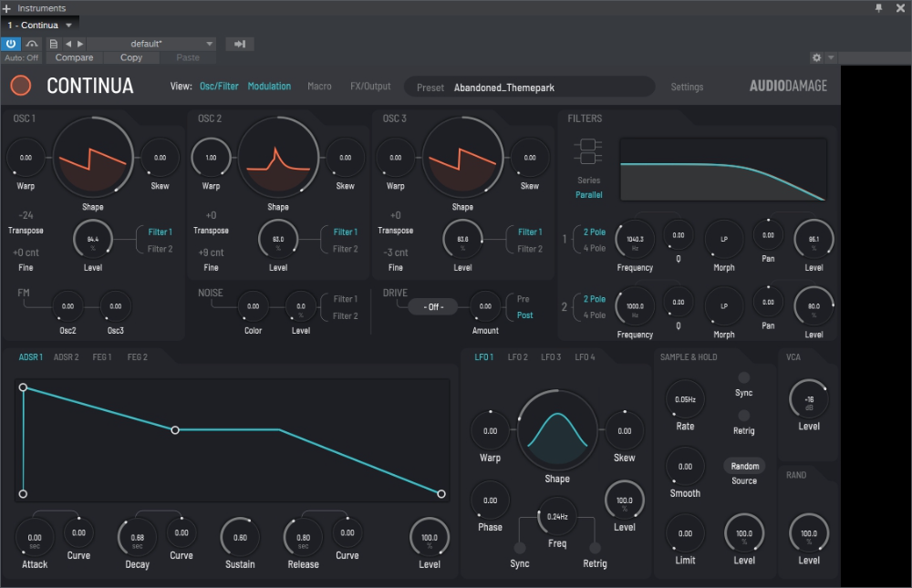Click the OSC 3 sawtooth Shape display
Viewport: 912px width, 588px height.
pyautogui.click(x=462, y=158)
